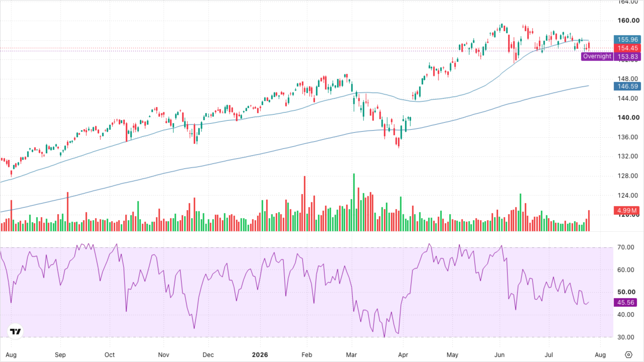Click the 136.00 price axis label
The width and height of the screenshot is (644, 362).
pyautogui.click(x=628, y=137)
